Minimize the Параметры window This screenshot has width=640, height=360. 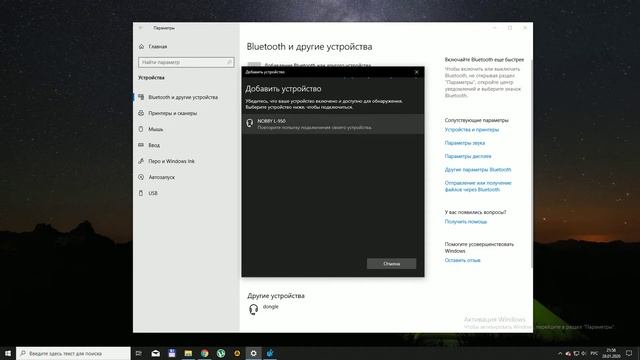coord(494,28)
